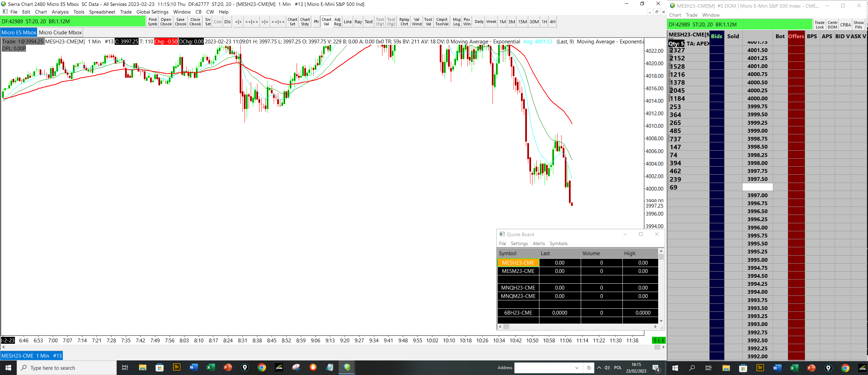Toggle Show Fills in the DOM window
Screen dimensions: 868x375
859,25
